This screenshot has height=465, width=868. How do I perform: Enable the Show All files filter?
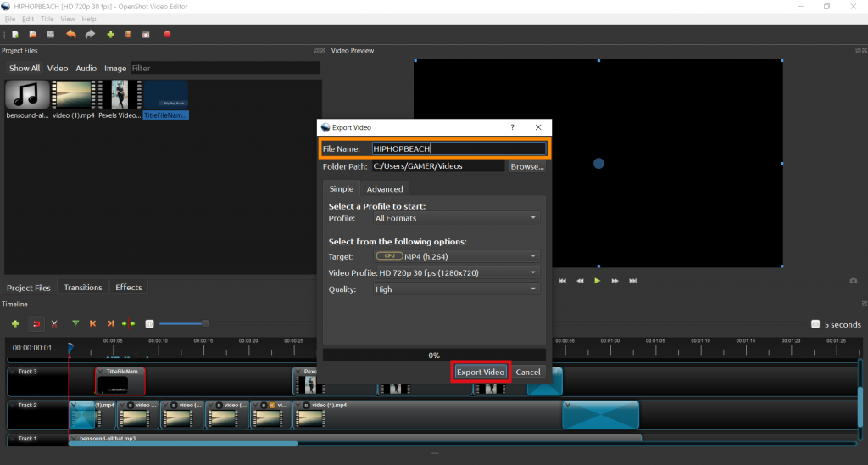[x=25, y=68]
